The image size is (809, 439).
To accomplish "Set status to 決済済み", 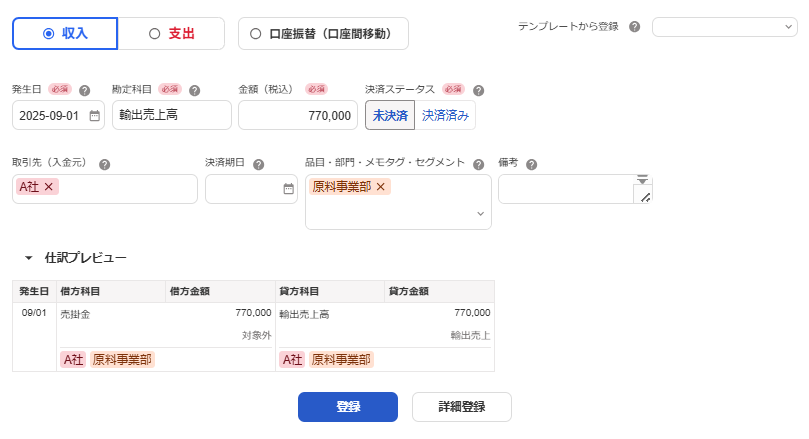I will coord(445,115).
